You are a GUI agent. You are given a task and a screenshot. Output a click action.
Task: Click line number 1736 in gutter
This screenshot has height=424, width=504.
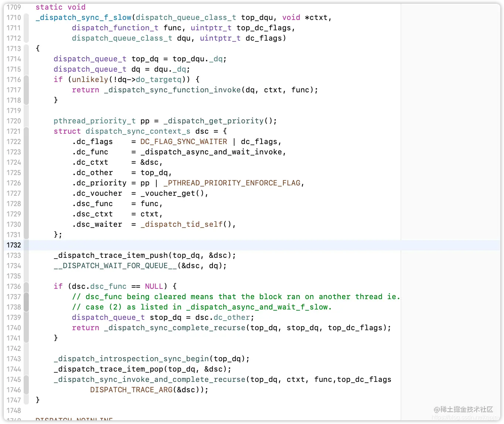coord(14,286)
